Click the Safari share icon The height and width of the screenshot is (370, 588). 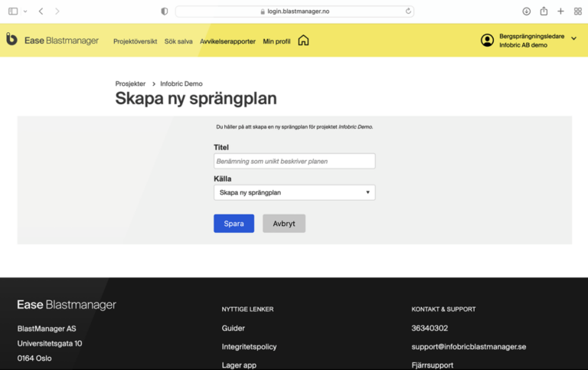[544, 11]
